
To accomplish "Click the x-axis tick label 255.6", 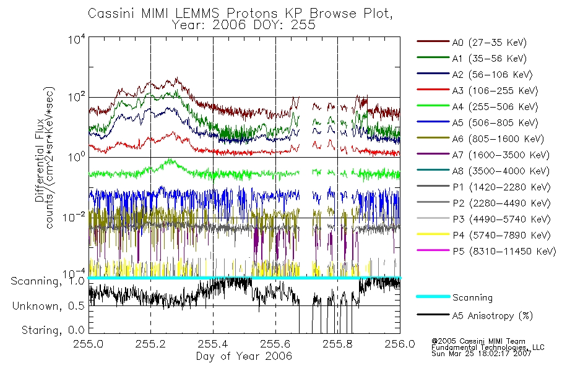I will click(x=275, y=344).
